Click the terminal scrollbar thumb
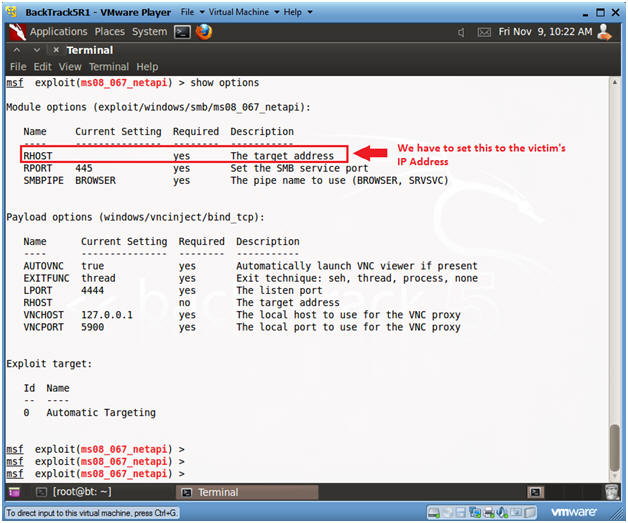Viewport: 628px width, 523px height. click(614, 448)
